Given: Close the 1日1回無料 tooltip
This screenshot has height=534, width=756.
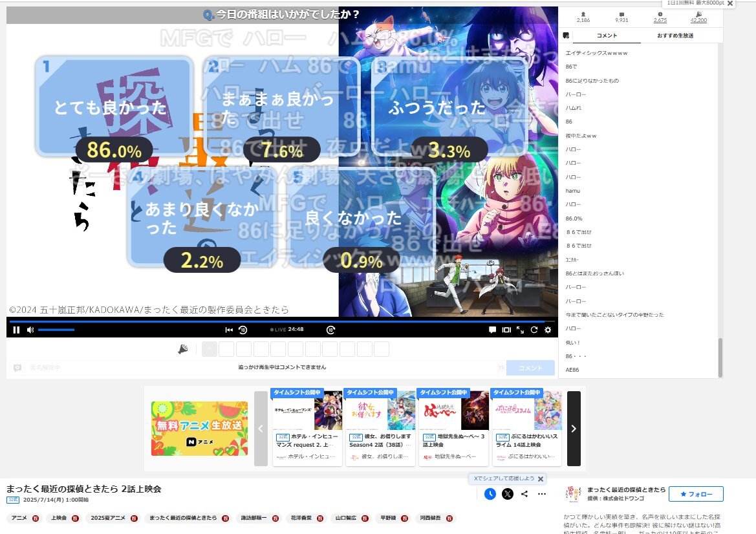Looking at the screenshot, I should [x=730, y=3].
